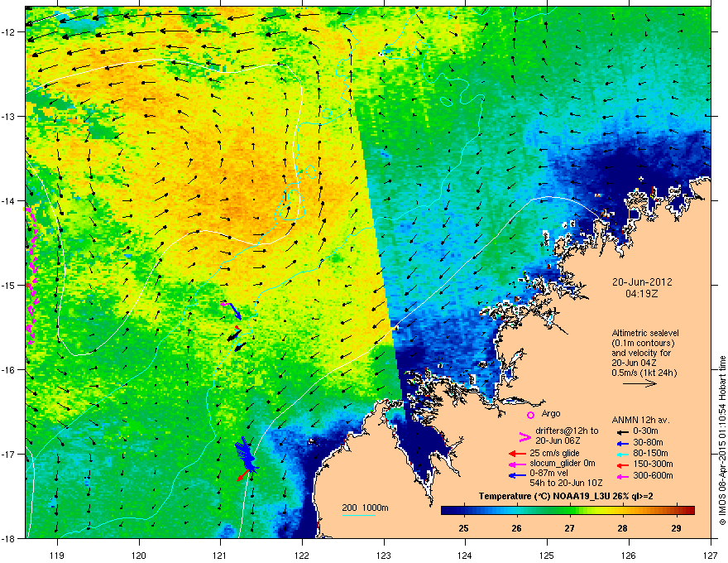
Task: Click the '(0.1m contours)' caption line
Action: (643, 344)
